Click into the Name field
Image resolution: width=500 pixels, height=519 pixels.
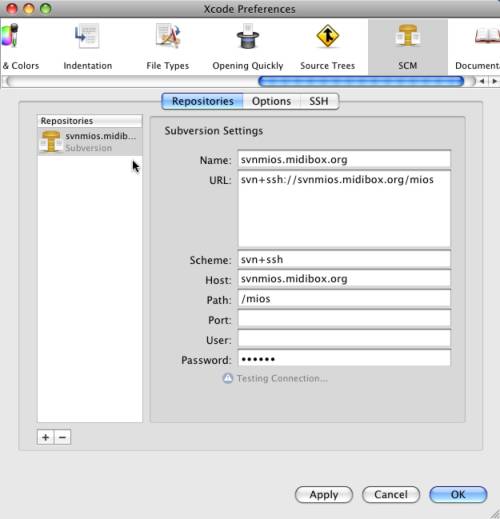(x=344, y=159)
